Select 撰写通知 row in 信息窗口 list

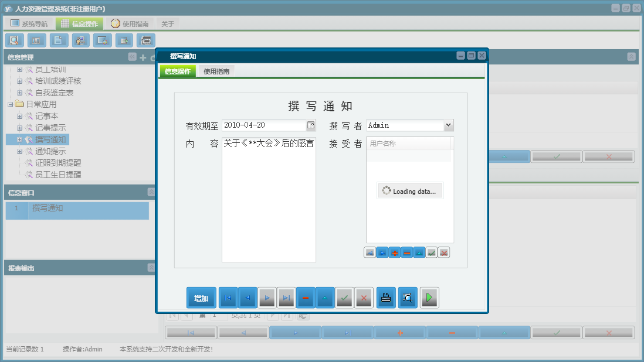(x=77, y=210)
